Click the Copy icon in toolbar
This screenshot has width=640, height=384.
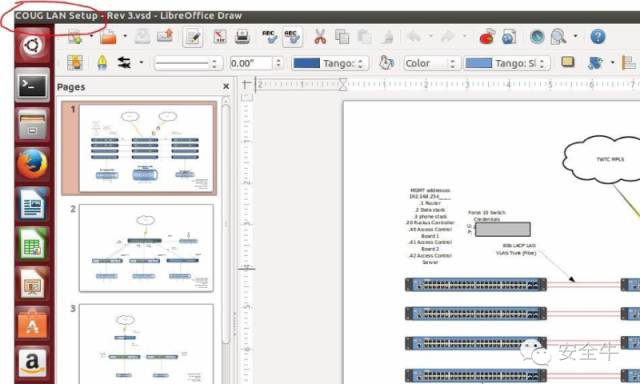342,37
